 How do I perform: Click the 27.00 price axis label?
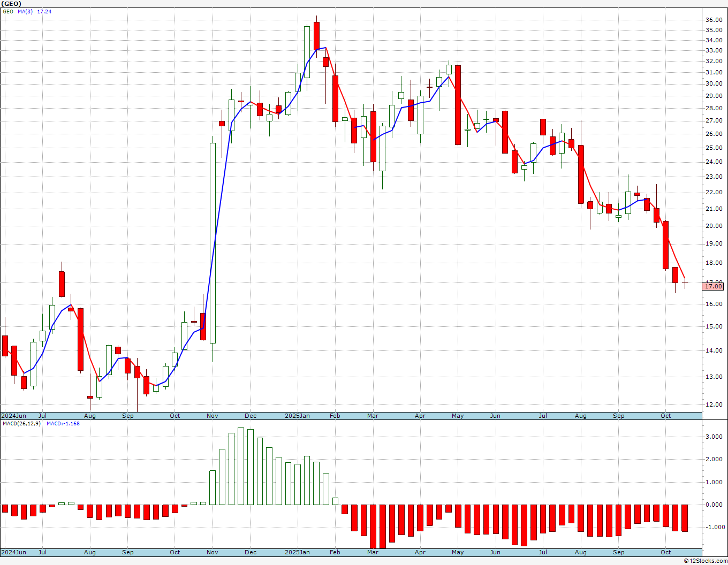714,120
